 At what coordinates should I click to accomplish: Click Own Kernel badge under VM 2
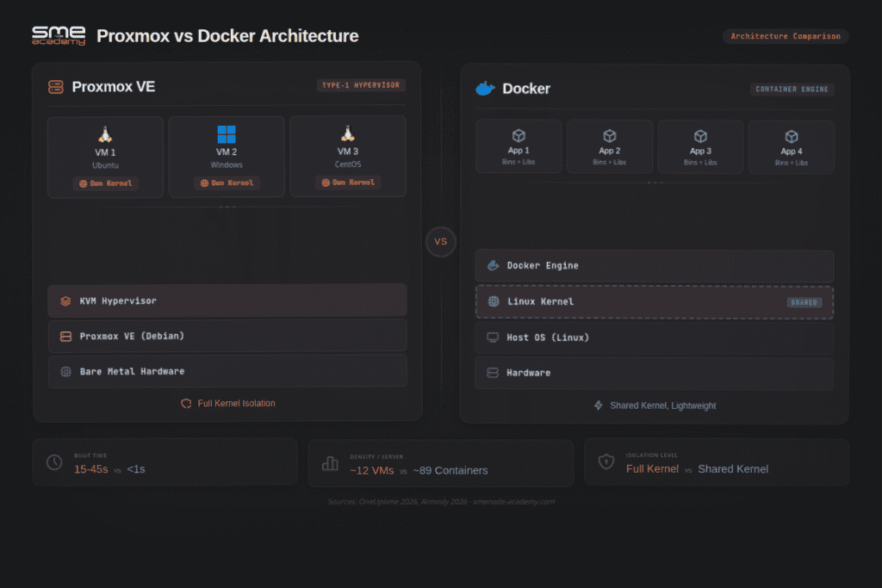pos(227,183)
